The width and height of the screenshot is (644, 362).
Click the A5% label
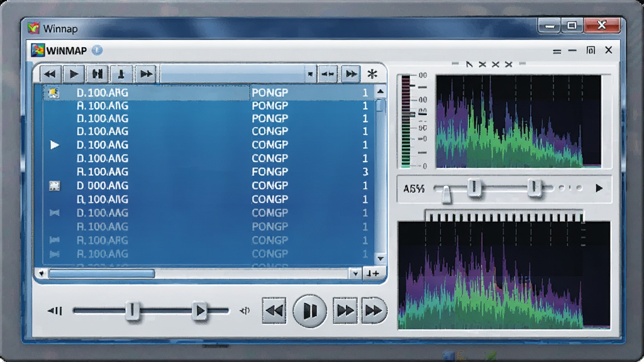click(x=414, y=189)
